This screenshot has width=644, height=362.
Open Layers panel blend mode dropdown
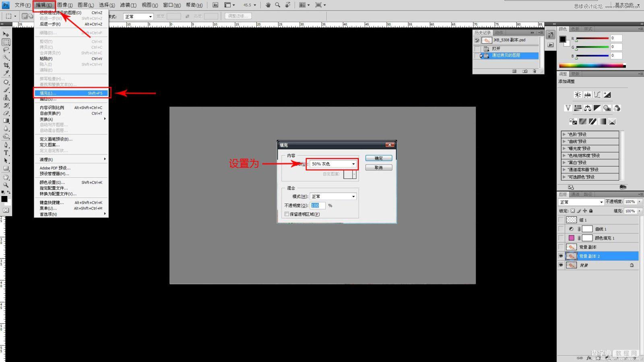[581, 202]
